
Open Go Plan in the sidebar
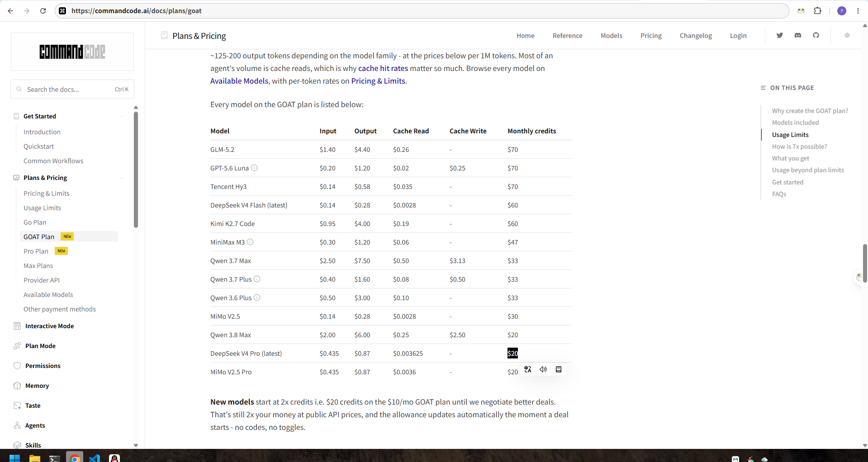click(x=35, y=222)
